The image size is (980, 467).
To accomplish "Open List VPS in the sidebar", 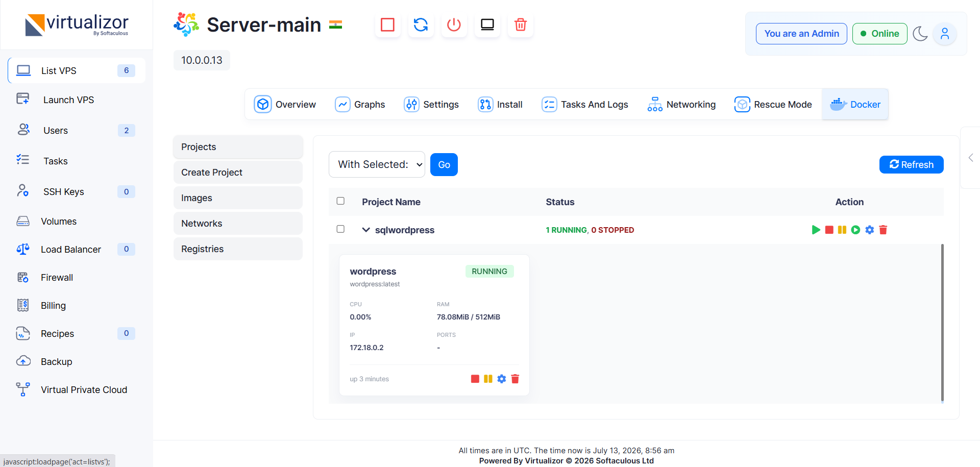I will click(x=77, y=70).
